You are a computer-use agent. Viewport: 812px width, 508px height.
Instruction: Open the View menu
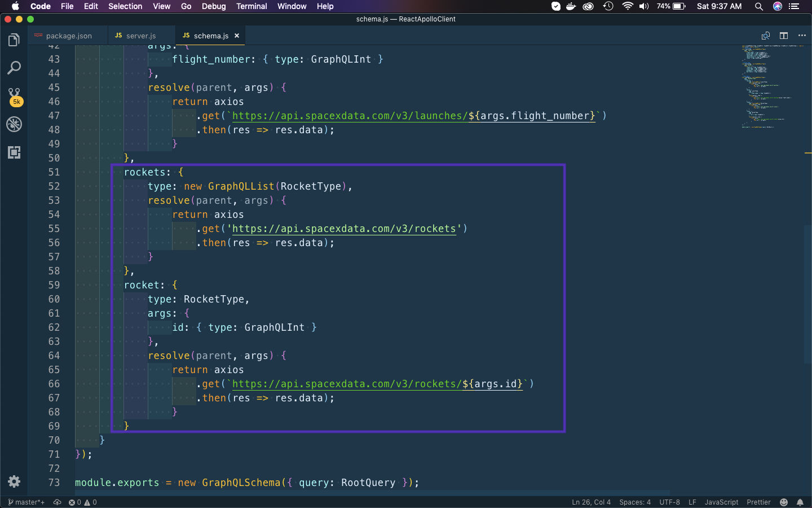tap(161, 6)
